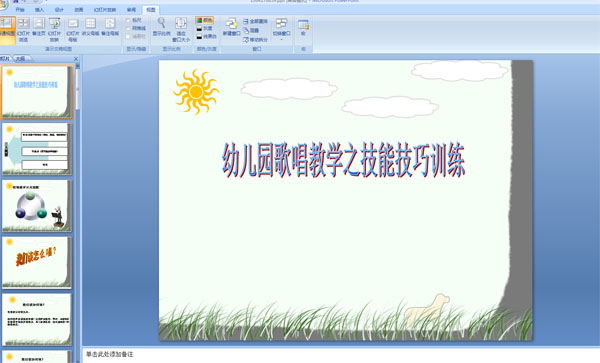Open the Animations (动画) ribbon tab

78,10
